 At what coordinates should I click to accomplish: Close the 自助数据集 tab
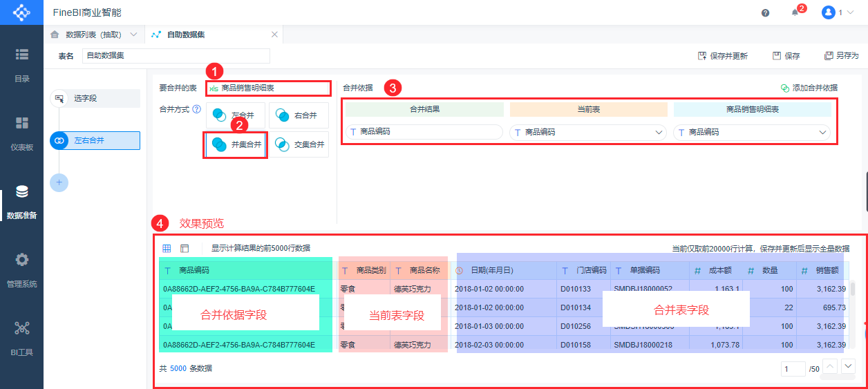pos(274,35)
